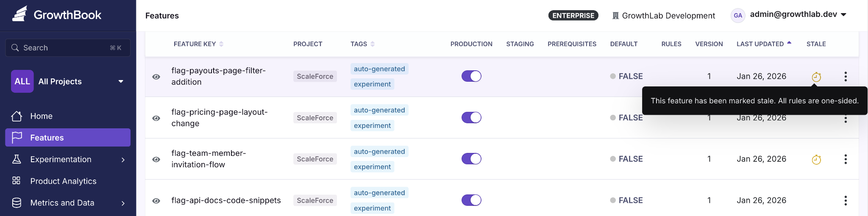The image size is (868, 216).
Task: Go to Home in the sidebar
Action: [68, 116]
